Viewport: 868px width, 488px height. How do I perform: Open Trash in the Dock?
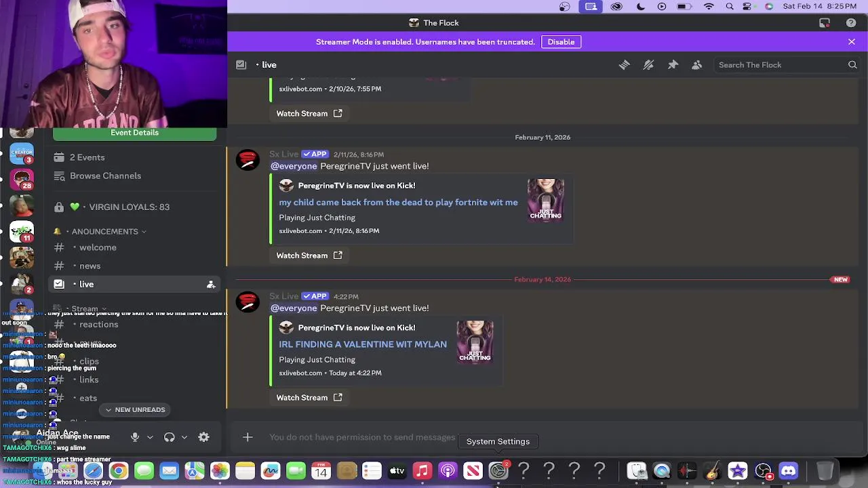825,471
